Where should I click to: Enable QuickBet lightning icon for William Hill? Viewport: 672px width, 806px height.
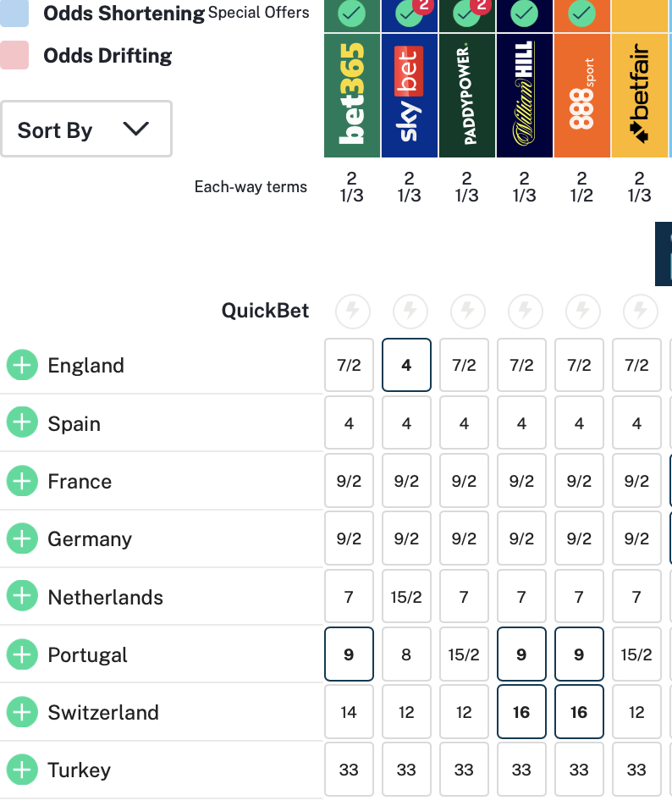tap(525, 312)
